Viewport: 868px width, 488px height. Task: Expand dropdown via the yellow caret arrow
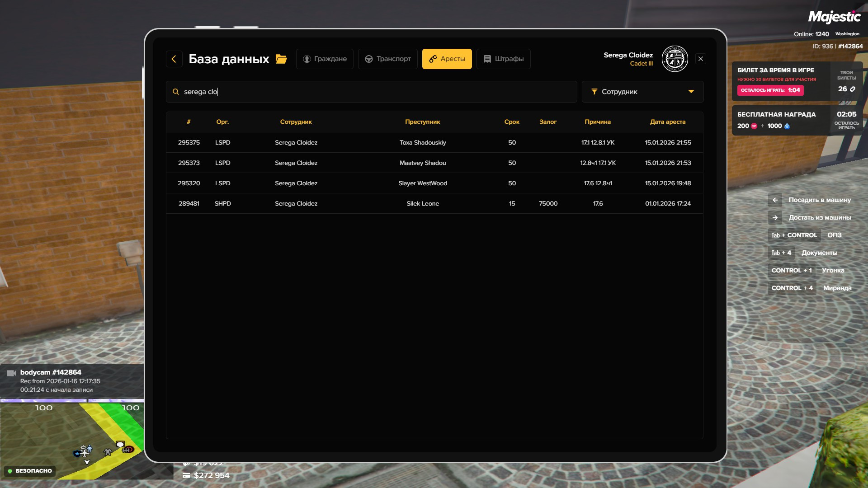click(691, 92)
